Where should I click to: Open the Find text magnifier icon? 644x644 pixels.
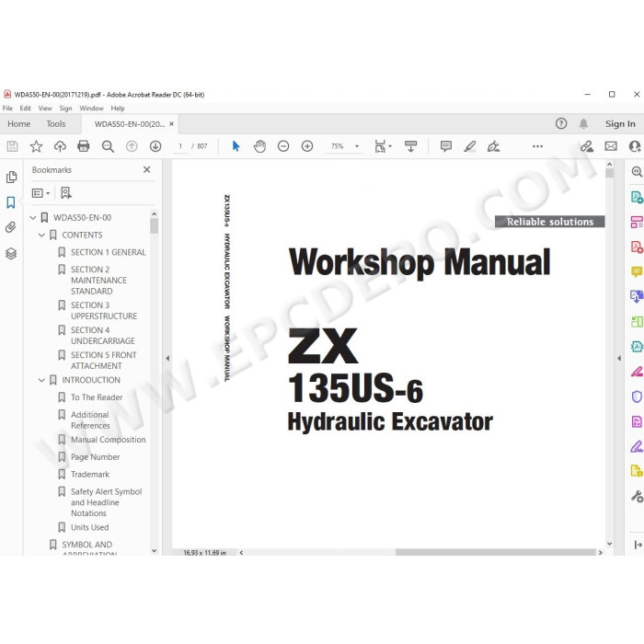click(x=108, y=146)
